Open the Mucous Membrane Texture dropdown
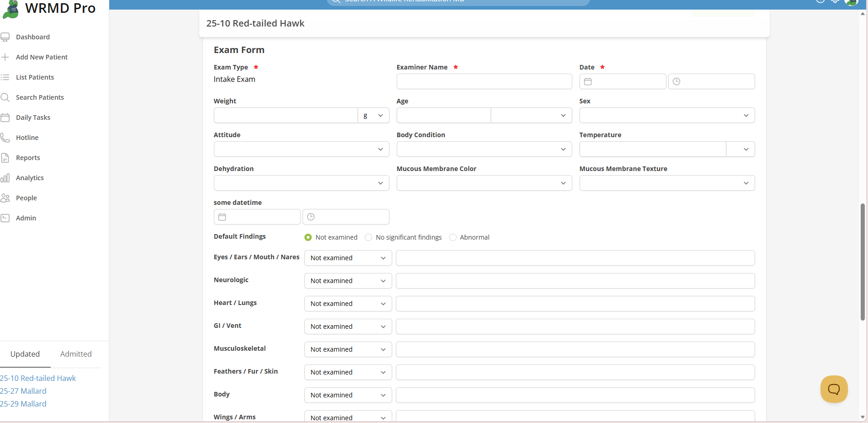868x423 pixels. pos(667,183)
